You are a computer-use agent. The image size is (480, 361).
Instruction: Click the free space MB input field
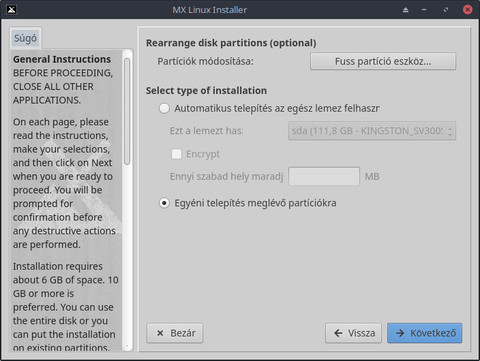point(324,176)
